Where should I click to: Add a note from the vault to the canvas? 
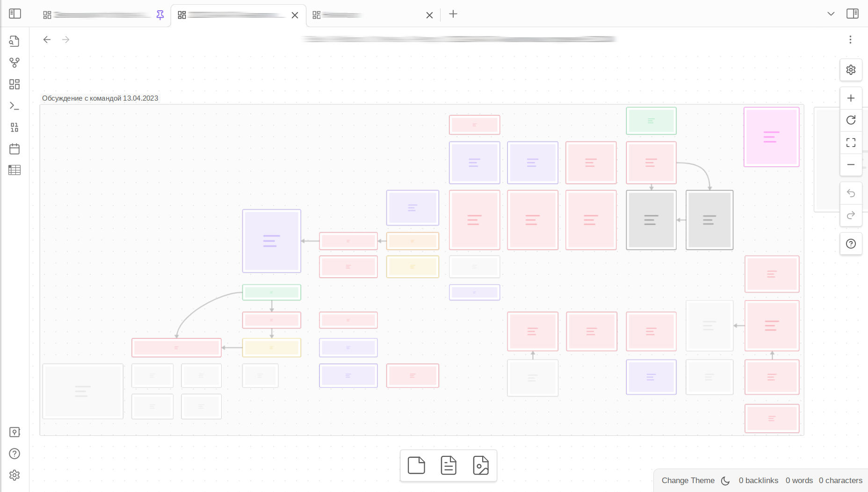(448, 465)
